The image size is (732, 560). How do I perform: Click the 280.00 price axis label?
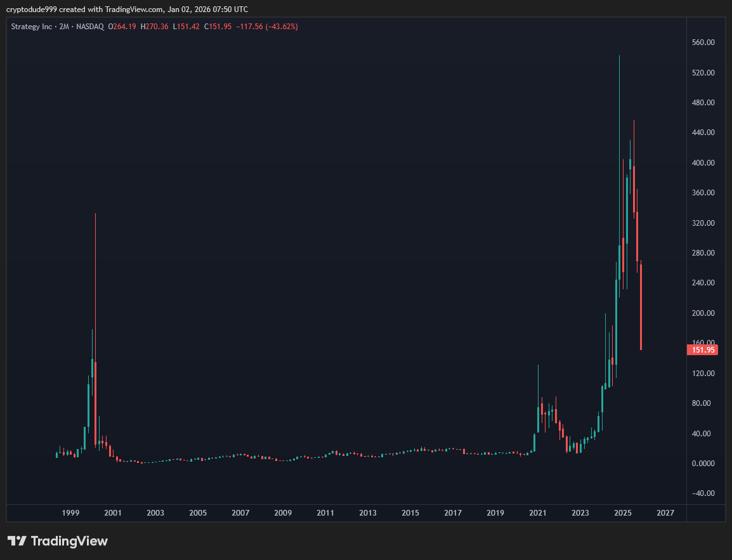pyautogui.click(x=703, y=253)
